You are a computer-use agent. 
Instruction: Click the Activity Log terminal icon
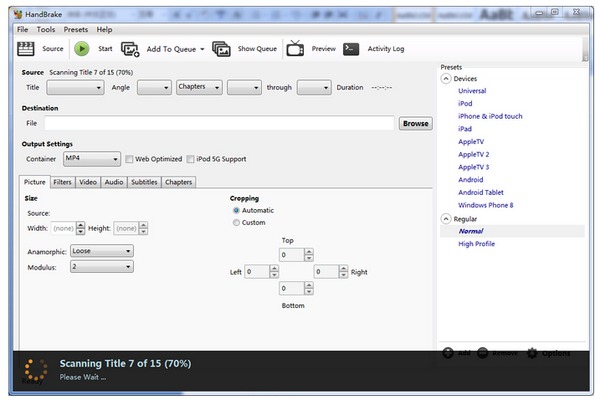pyautogui.click(x=351, y=49)
